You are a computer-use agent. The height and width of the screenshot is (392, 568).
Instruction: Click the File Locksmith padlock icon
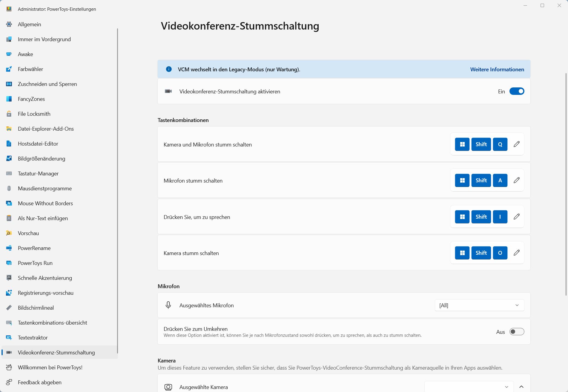(9, 114)
